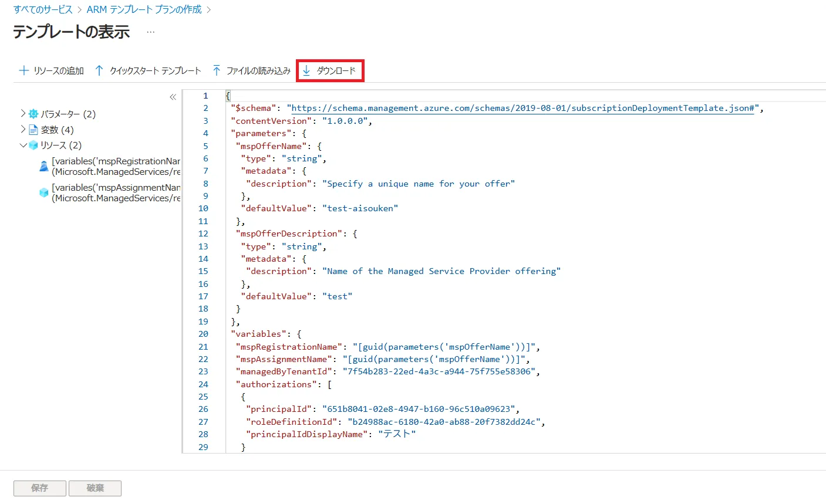The height and width of the screenshot is (504, 826).
Task: Click line number 20 in editor gutter
Action: coord(203,334)
